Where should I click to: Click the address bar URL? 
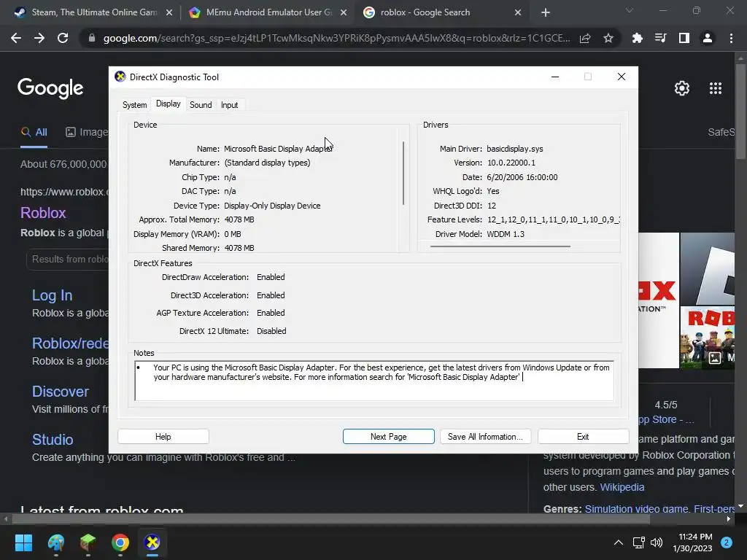[336, 38]
